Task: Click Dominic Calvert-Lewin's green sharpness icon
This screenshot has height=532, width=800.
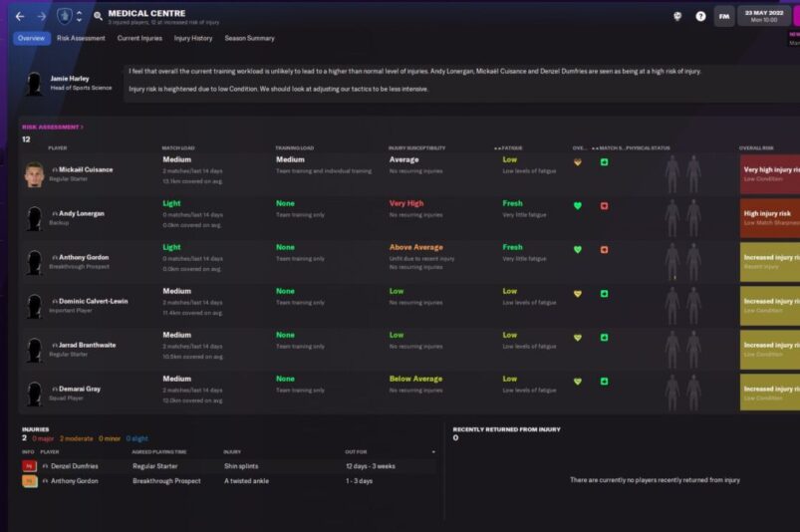Action: click(x=604, y=294)
